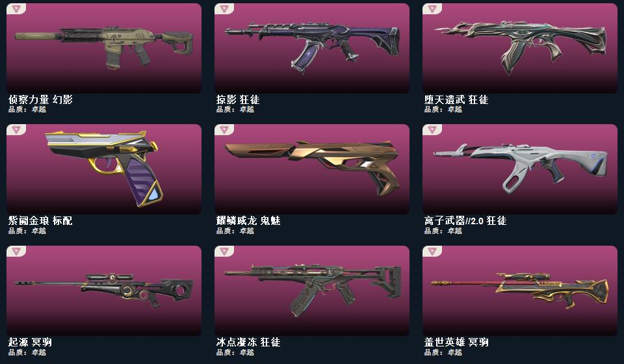Click tier badge on 起源 冥驹 card

(x=16, y=251)
